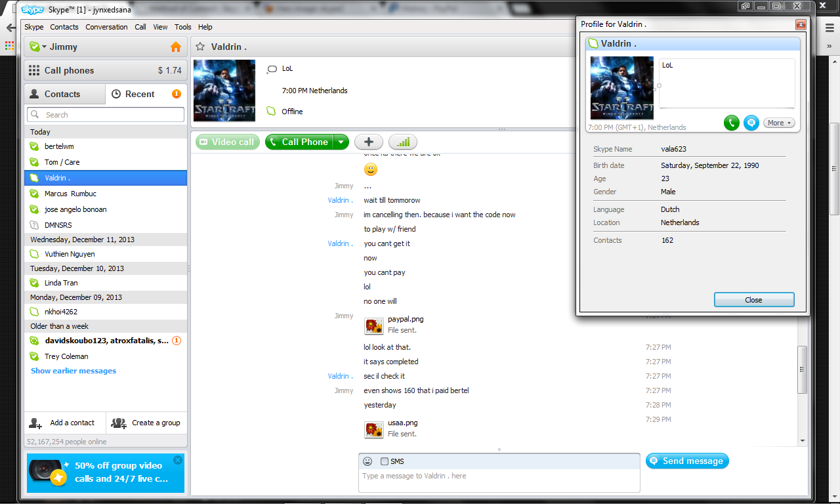Open the Help menu
840x504 pixels.
point(205,27)
